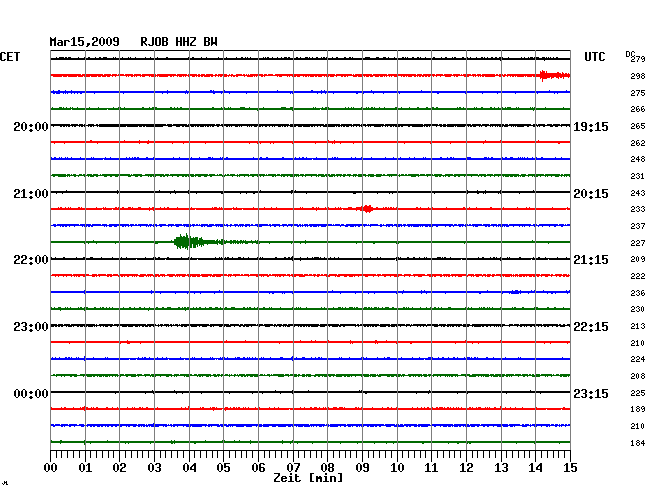Click the DC value 208

tap(638, 376)
